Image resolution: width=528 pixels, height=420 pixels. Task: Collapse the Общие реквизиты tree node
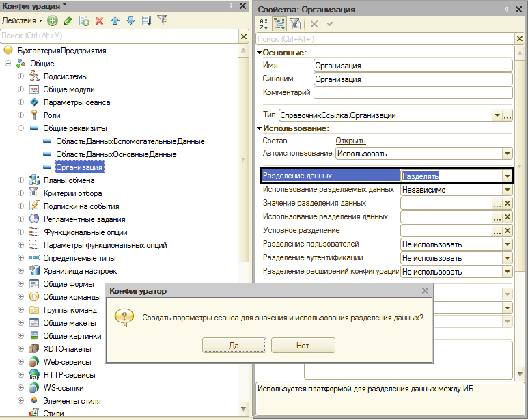(21, 128)
